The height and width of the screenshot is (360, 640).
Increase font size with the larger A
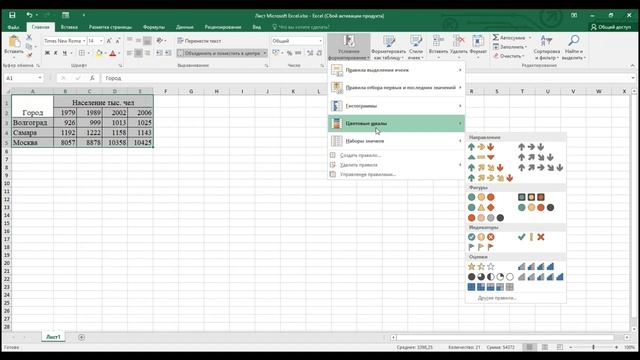pyautogui.click(x=109, y=41)
